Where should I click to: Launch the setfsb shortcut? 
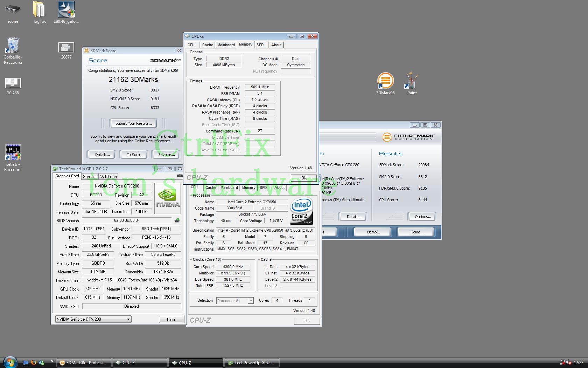(13, 158)
